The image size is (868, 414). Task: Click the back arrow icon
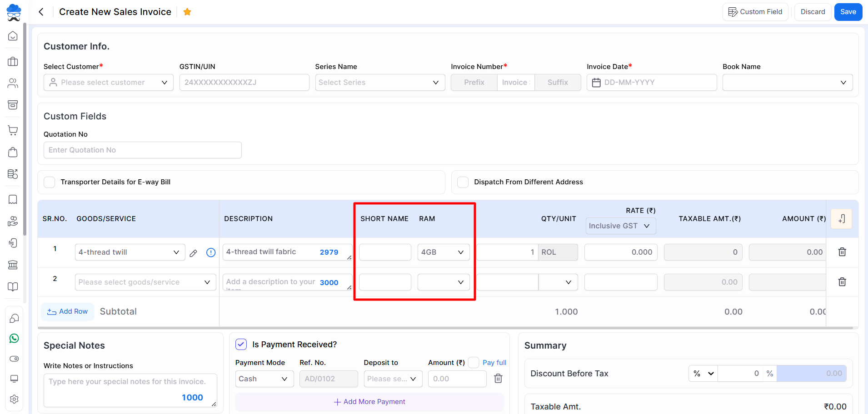click(41, 12)
